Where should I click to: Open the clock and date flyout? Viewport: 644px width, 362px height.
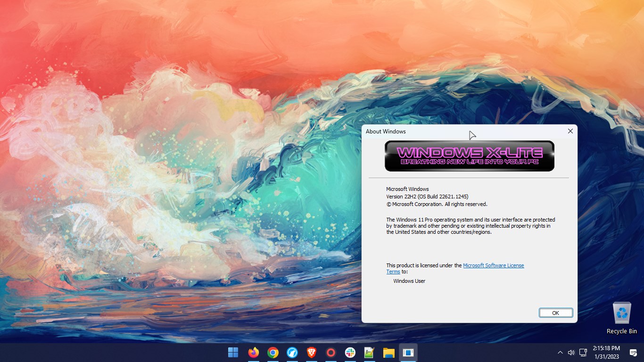tap(606, 352)
